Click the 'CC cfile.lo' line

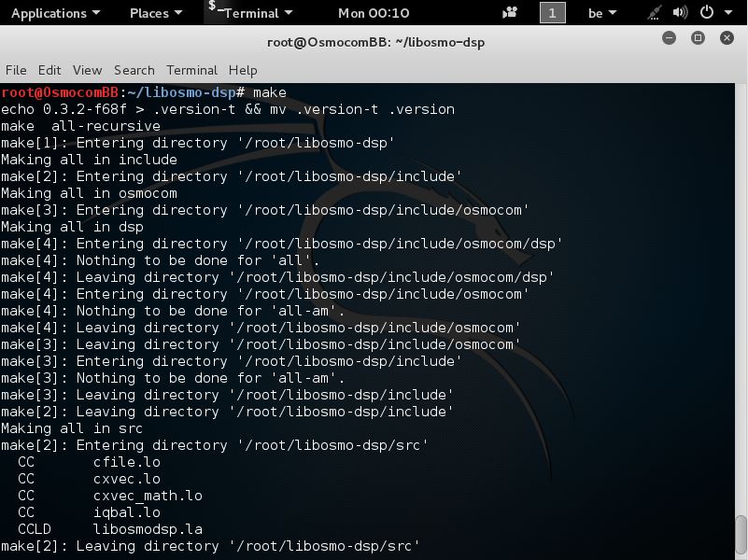click(x=90, y=462)
